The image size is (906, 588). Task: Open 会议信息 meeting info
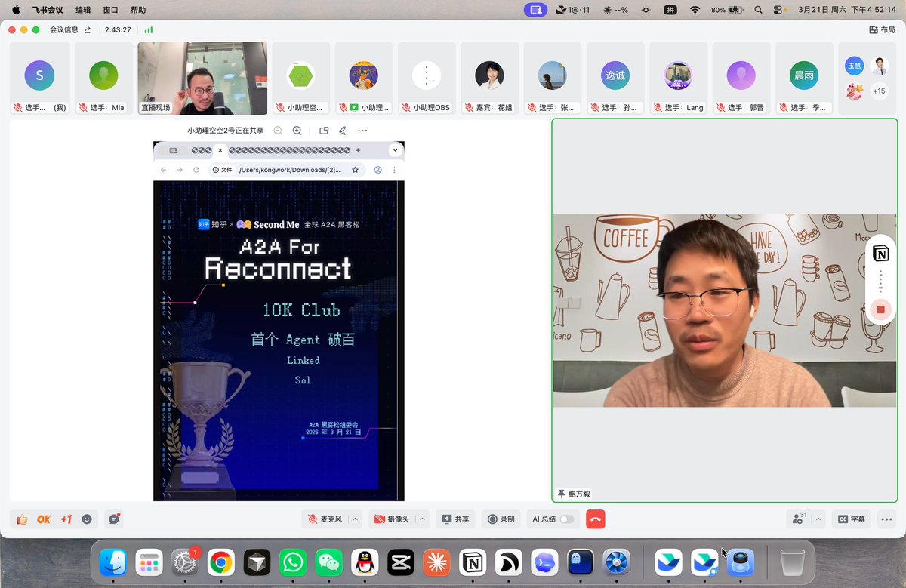63,30
